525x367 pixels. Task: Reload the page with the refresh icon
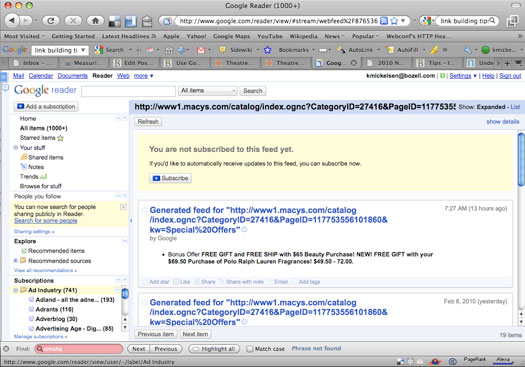click(x=51, y=21)
